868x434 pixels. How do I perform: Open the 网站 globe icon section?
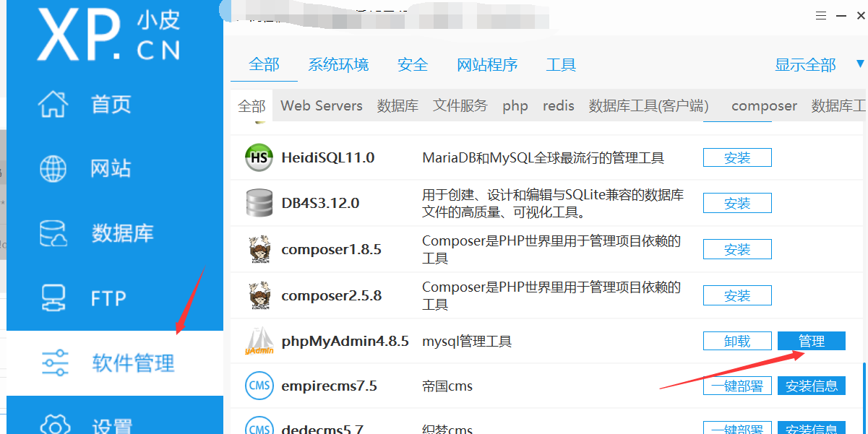(x=53, y=169)
